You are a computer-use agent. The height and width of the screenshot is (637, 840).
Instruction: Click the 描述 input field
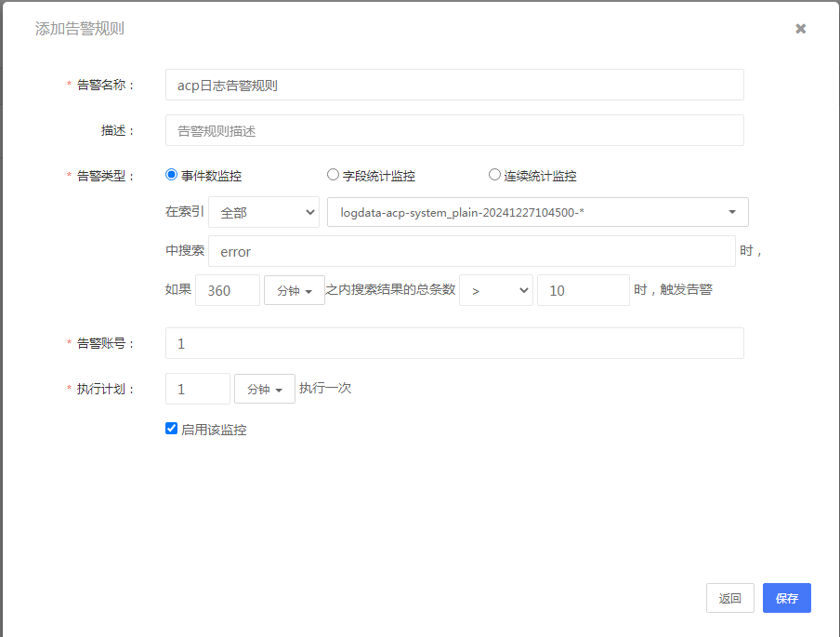pos(454,130)
